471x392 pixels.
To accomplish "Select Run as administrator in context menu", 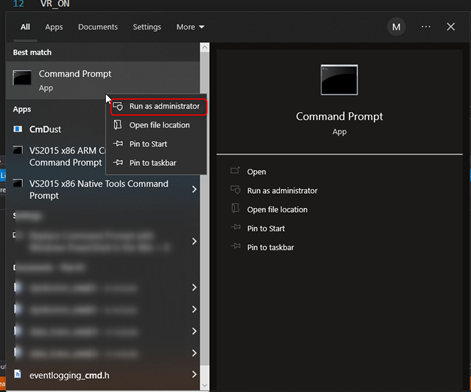I will pos(158,106).
